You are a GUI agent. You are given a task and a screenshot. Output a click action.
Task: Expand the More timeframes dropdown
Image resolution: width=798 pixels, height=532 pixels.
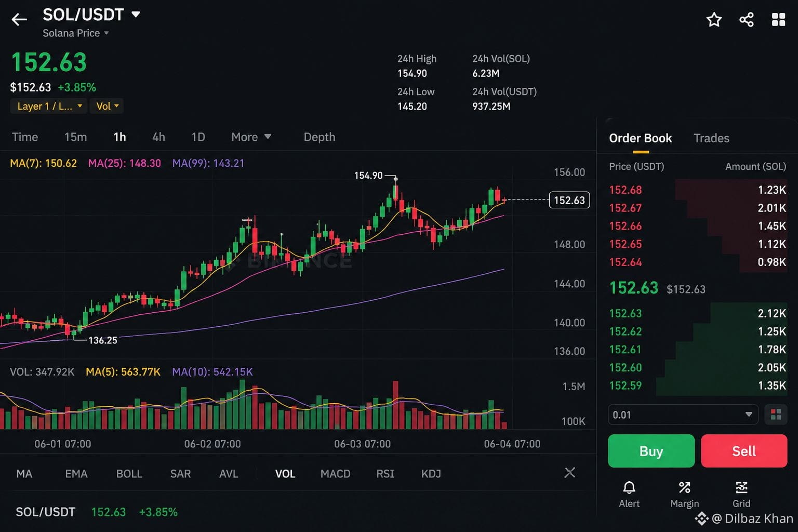tap(251, 137)
